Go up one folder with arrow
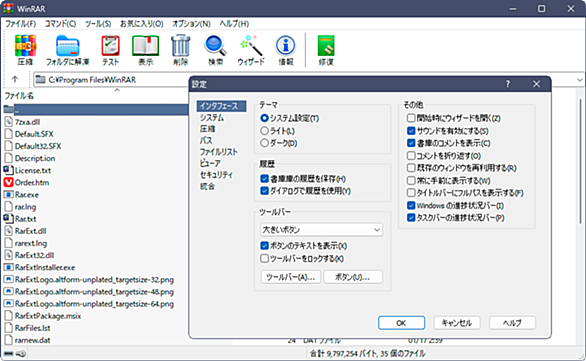Viewport: 586px width, 361px height. pos(15,79)
